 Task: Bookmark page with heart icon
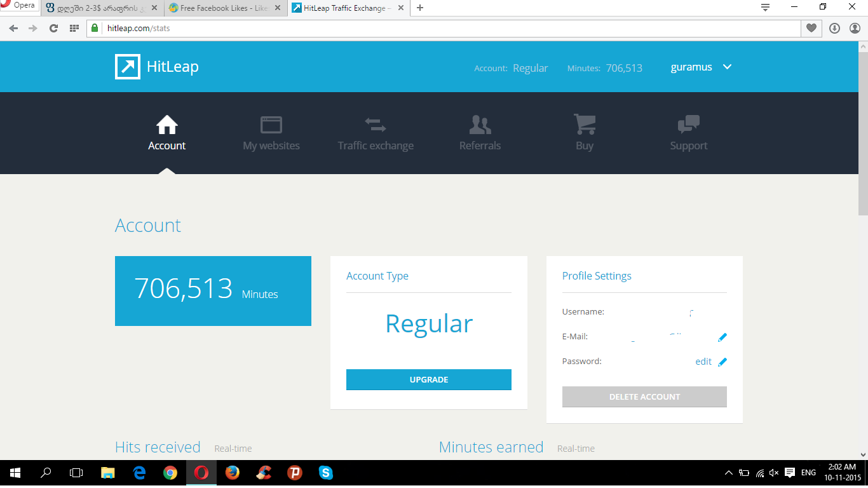(811, 29)
